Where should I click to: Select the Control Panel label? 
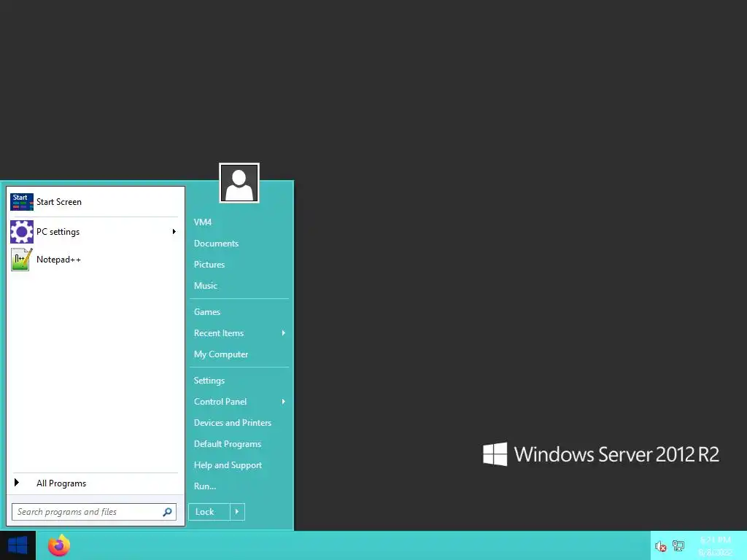[220, 402]
